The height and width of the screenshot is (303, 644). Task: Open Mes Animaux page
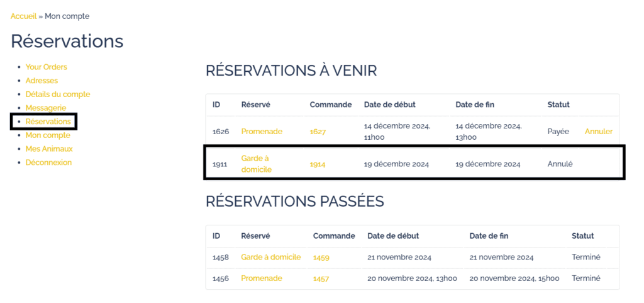click(49, 149)
